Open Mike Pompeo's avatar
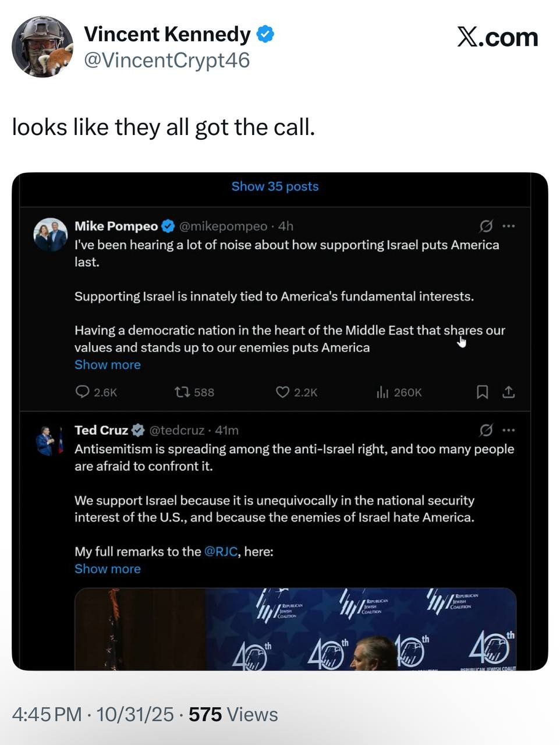This screenshot has width=560, height=745. point(51,235)
